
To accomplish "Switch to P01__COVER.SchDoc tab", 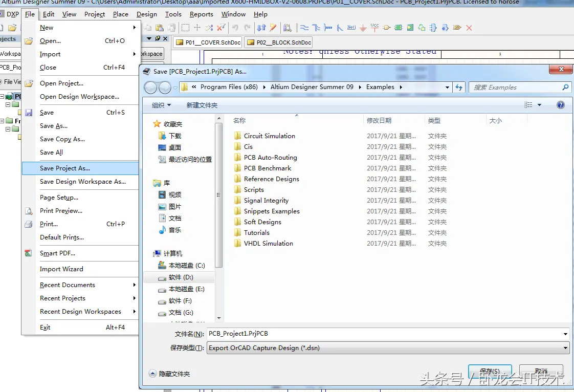I will pos(208,42).
